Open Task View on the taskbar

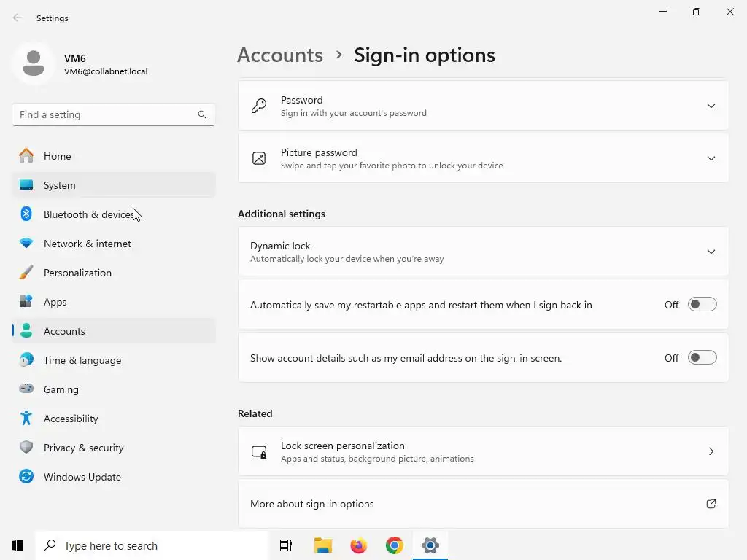pos(286,545)
